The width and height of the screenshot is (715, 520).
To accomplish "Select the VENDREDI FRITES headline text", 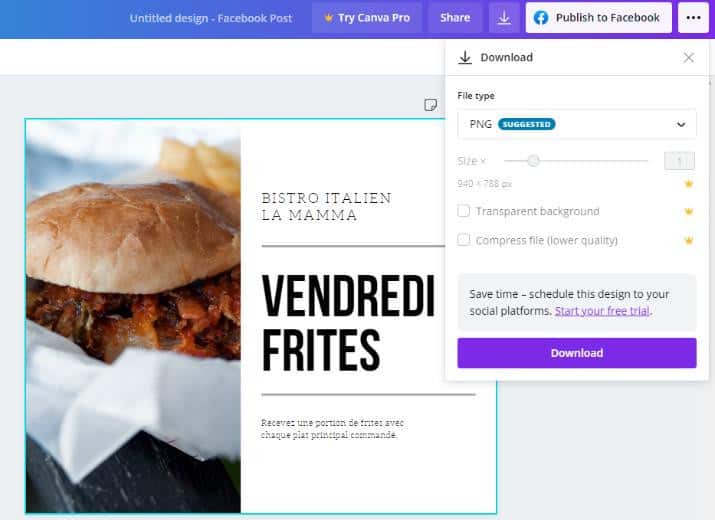I will pos(348,323).
